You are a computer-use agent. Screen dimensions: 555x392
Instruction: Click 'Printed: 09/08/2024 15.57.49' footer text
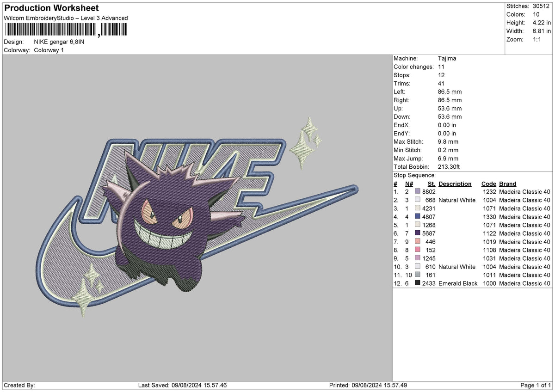[368, 386]
